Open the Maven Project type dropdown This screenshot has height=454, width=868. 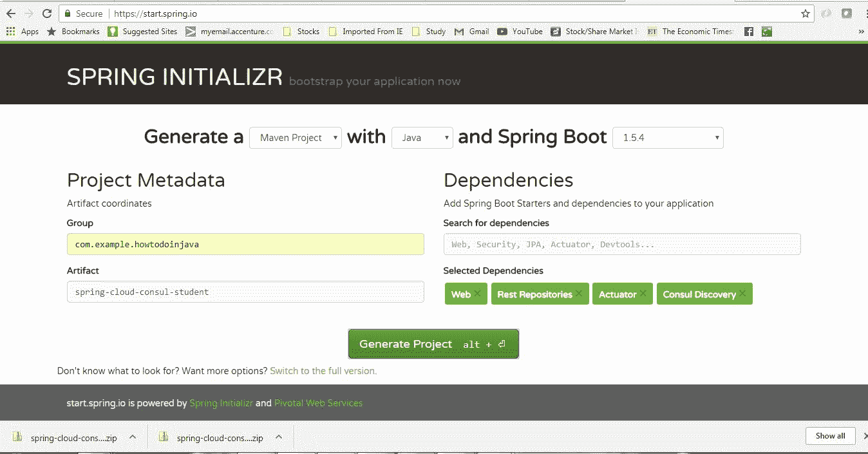(296, 138)
